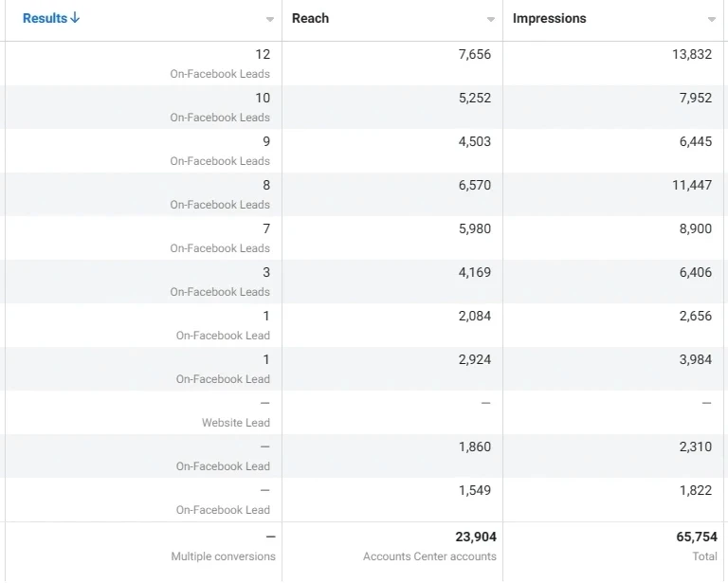Image resolution: width=728 pixels, height=583 pixels.
Task: Select the reach value 7,656
Action: (x=475, y=54)
